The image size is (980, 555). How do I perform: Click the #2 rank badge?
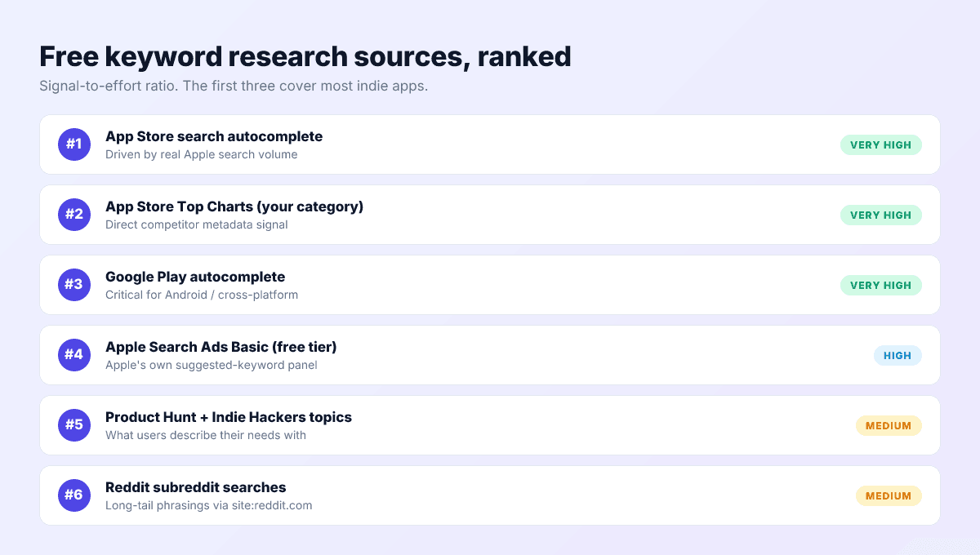[x=74, y=215]
